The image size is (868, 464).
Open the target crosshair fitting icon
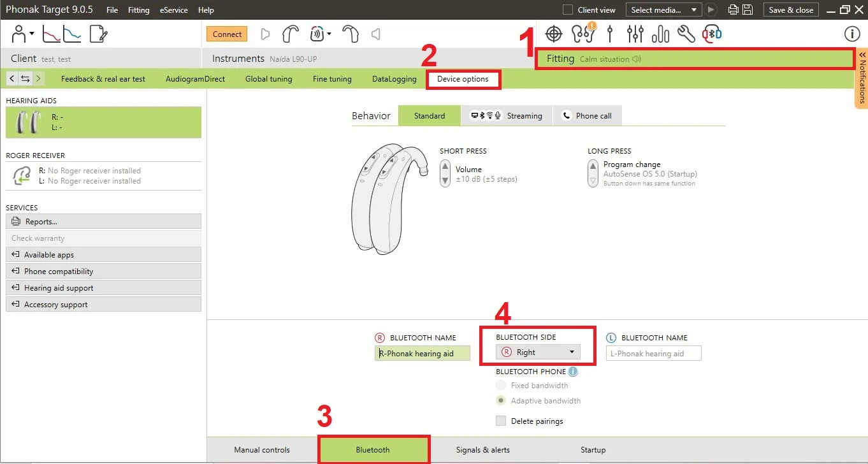[554, 34]
